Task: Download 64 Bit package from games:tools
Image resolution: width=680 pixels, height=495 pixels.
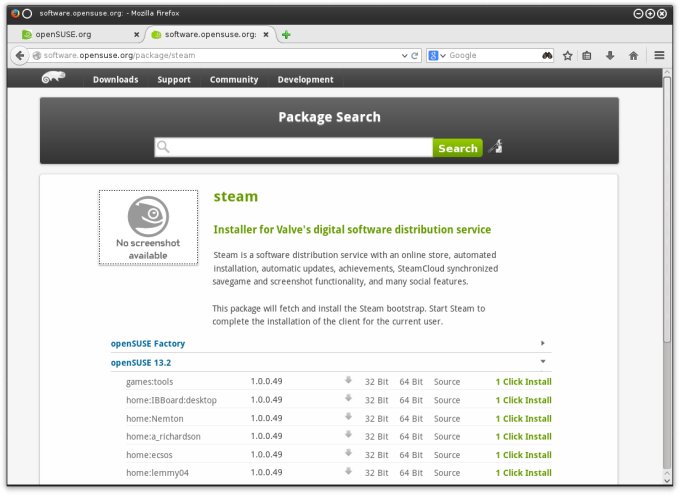Action: coord(411,382)
